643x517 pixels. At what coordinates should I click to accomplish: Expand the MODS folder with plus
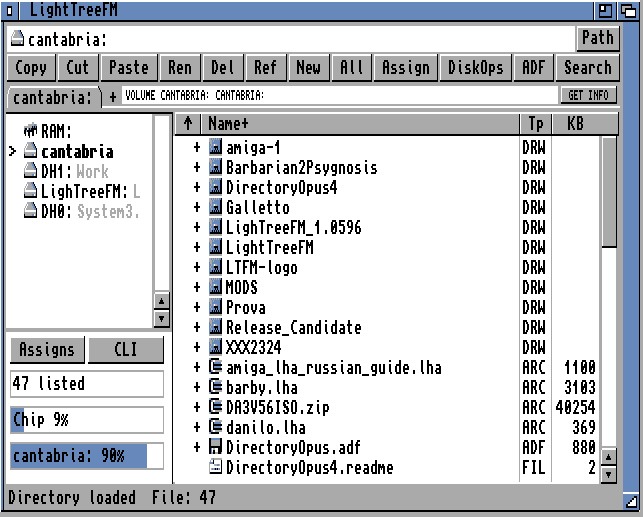197,287
